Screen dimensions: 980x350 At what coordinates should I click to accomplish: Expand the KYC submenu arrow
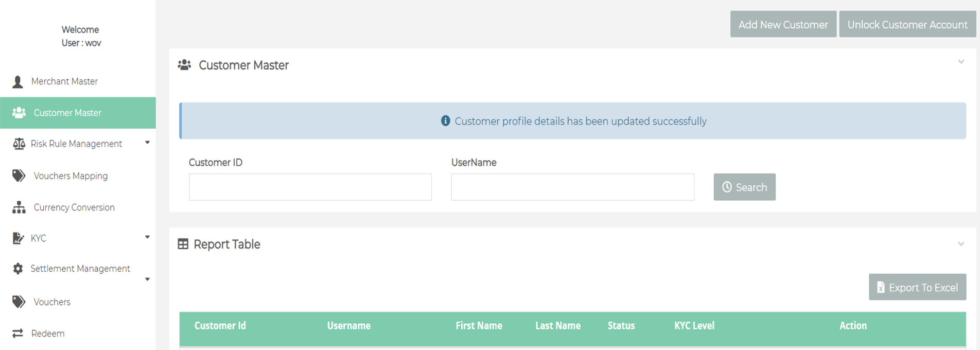[147, 237]
